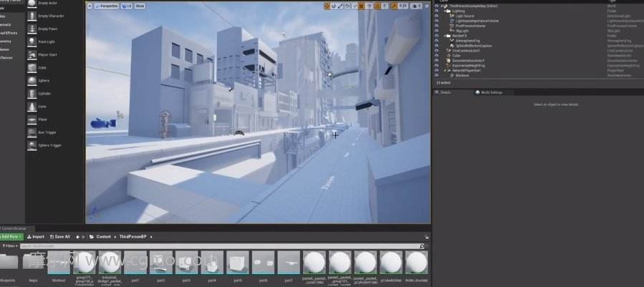Go back in Content Browser history
The image size is (644, 287).
click(77, 237)
